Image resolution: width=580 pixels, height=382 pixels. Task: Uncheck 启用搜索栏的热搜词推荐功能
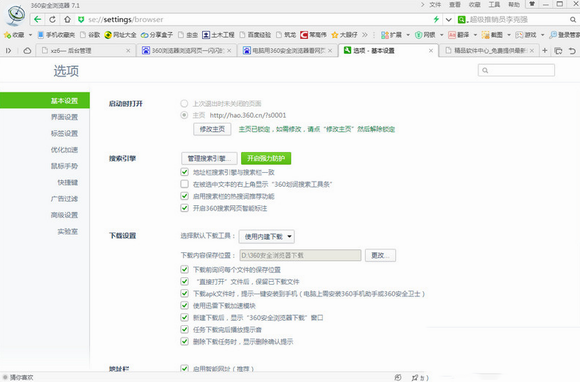pyautogui.click(x=185, y=196)
